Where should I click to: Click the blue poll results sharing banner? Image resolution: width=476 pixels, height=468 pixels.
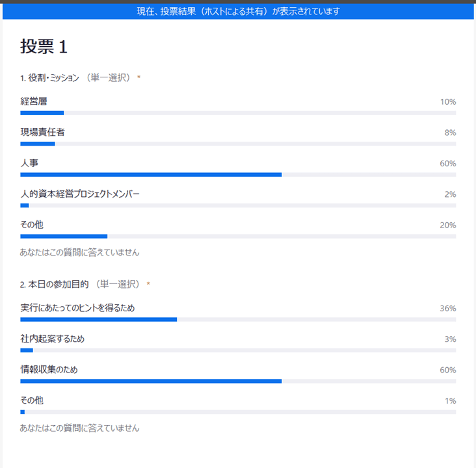(238, 12)
